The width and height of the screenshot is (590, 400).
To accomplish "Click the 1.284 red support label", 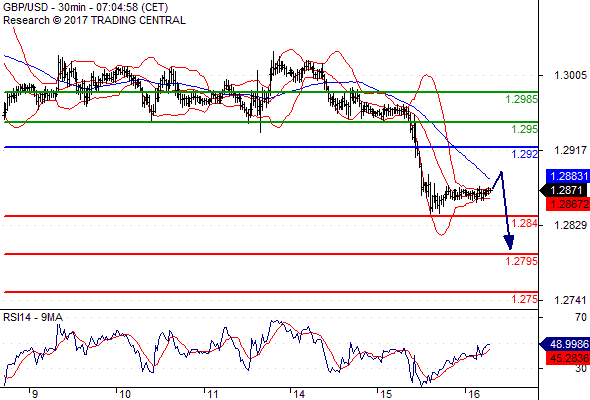I will (x=524, y=223).
